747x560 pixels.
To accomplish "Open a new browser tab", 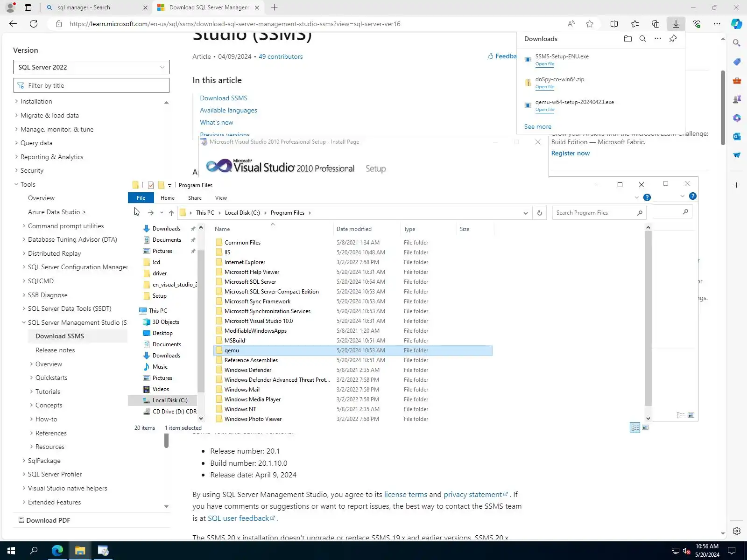I will 274,7.
